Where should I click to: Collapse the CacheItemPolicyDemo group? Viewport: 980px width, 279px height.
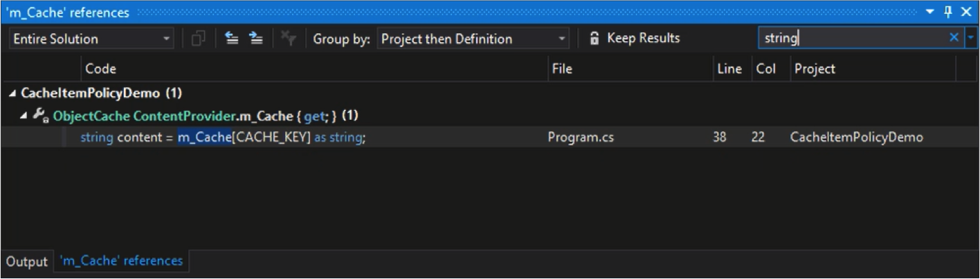tap(13, 93)
